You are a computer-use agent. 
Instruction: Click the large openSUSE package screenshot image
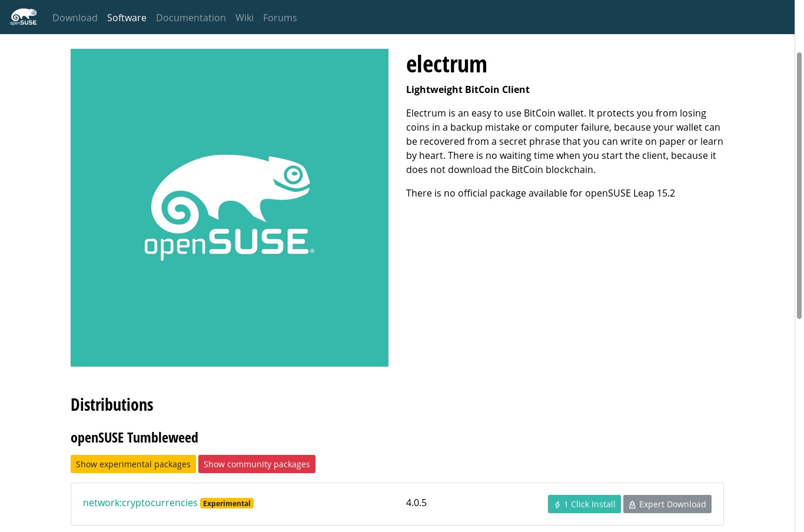230,208
